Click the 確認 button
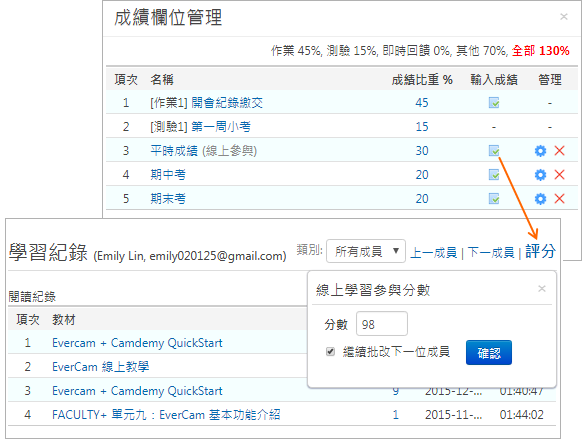The height and width of the screenshot is (441, 585). coord(489,353)
